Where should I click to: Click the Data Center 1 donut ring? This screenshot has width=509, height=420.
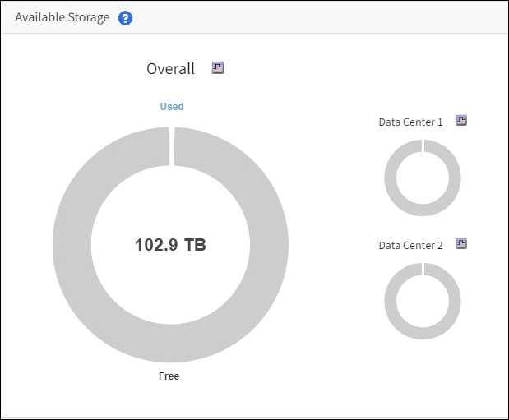coord(391,178)
